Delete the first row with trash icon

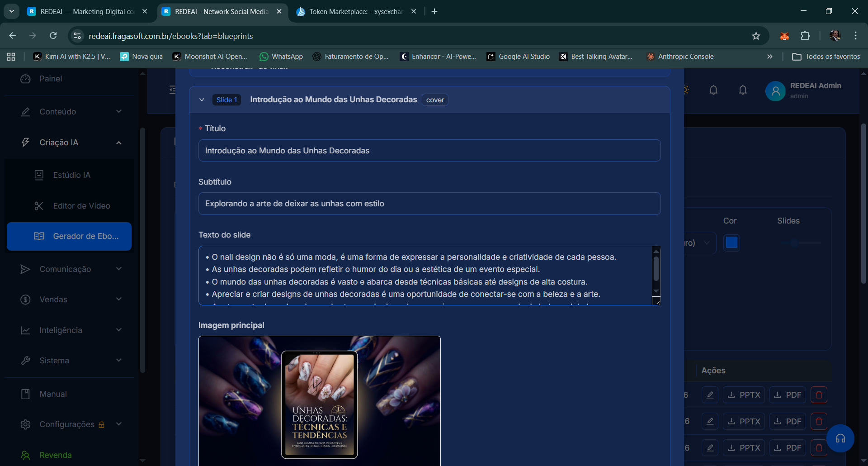coord(819,395)
